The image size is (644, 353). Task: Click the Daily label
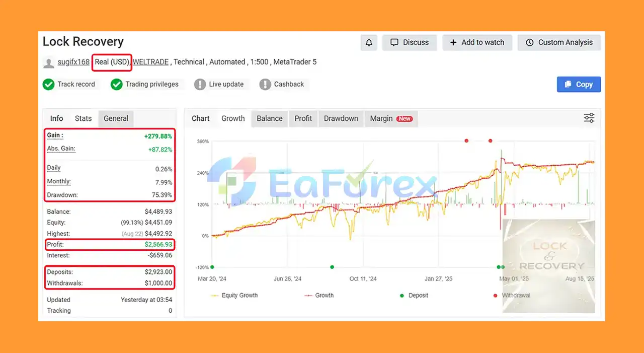point(54,168)
